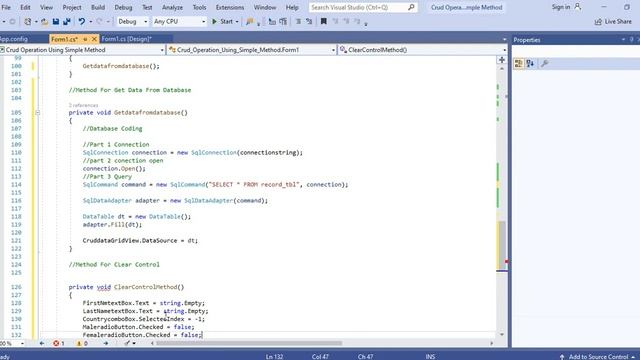This screenshot has height=360, width=640.
Task: Open the Debug menu
Action: (x=123, y=7)
